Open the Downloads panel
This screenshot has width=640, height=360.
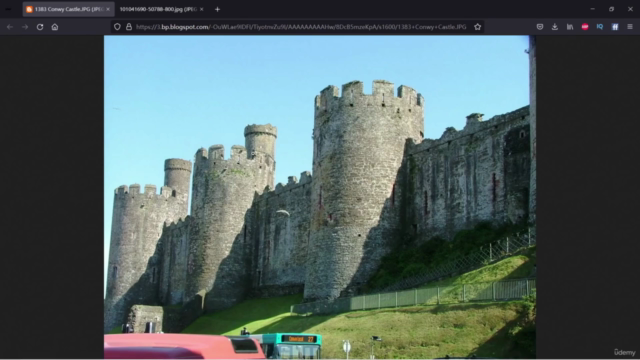pyautogui.click(x=555, y=27)
